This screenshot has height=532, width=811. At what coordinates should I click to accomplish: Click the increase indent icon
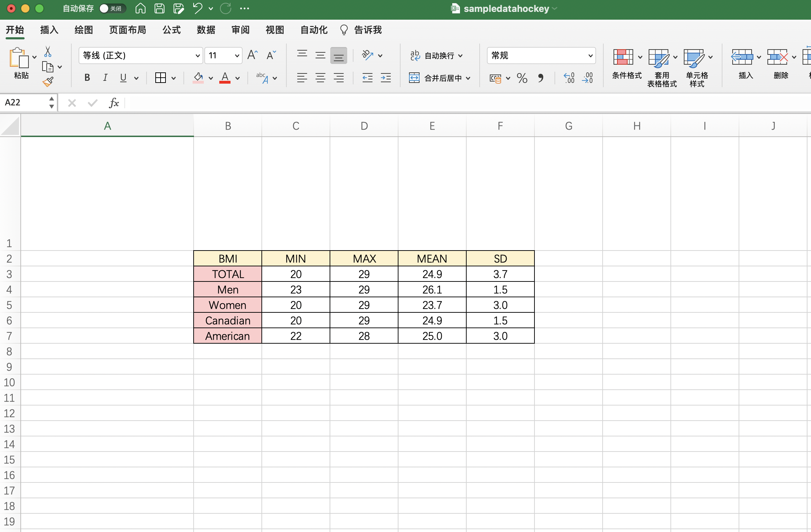385,78
